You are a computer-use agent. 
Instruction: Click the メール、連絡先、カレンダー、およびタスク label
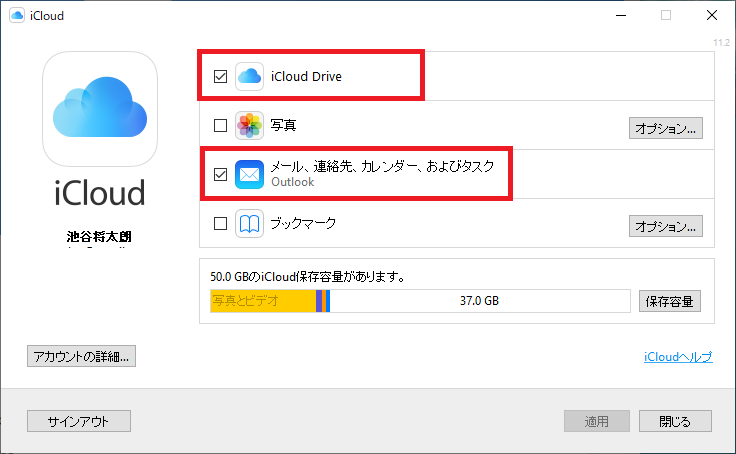click(x=382, y=166)
